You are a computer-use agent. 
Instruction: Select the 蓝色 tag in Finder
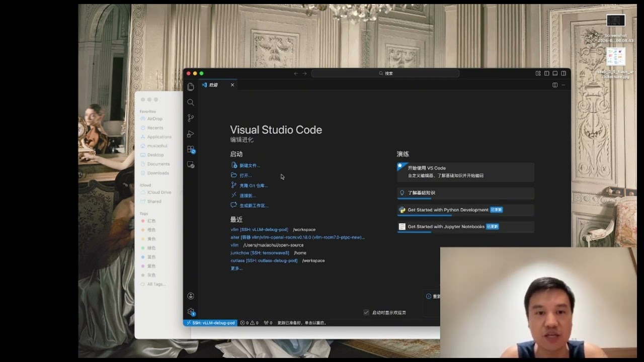pyautogui.click(x=151, y=257)
